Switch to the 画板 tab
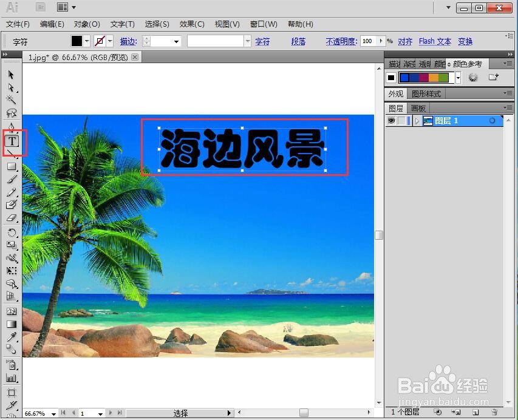Image resolution: width=518 pixels, height=420 pixels. [x=417, y=107]
